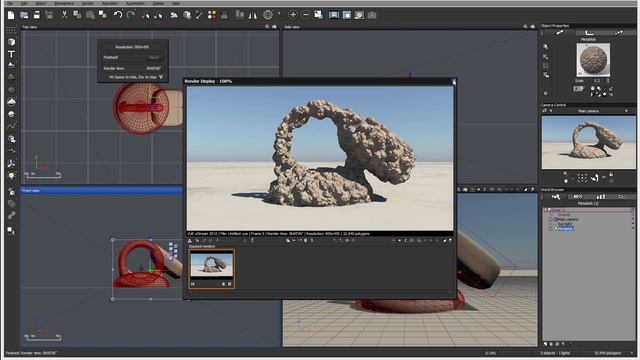The image size is (640, 360).
Task: Click the Redo arrow icon
Action: pos(131,15)
